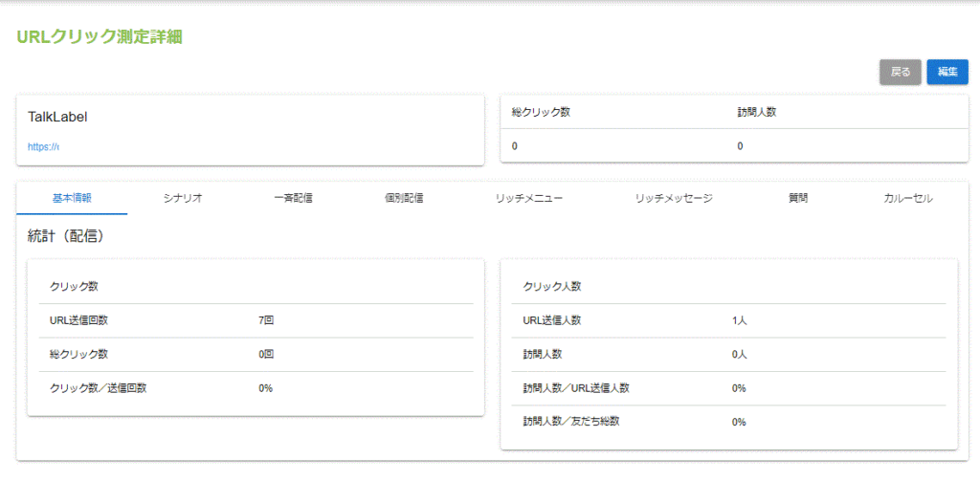Open the リッチメッセージ tab
The image size is (980, 481).
tap(674, 198)
